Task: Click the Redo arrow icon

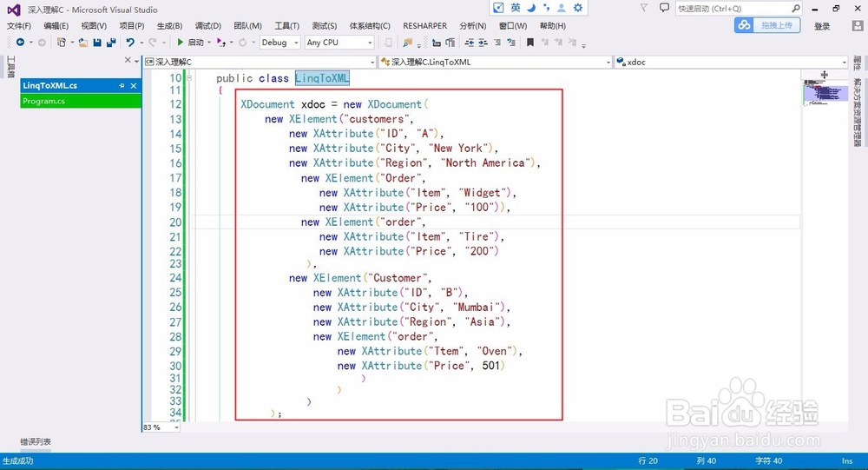Action: coord(152,42)
